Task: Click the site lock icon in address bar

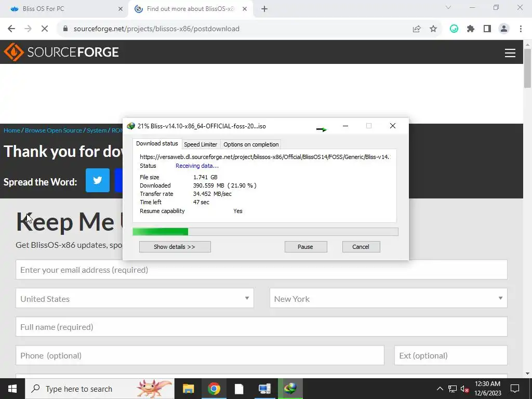Action: 65,29
